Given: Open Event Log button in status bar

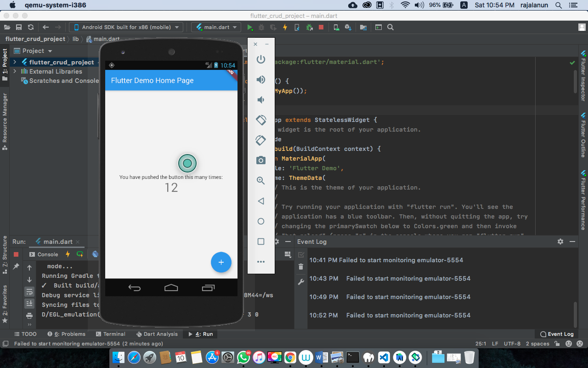Looking at the screenshot, I should (557, 334).
